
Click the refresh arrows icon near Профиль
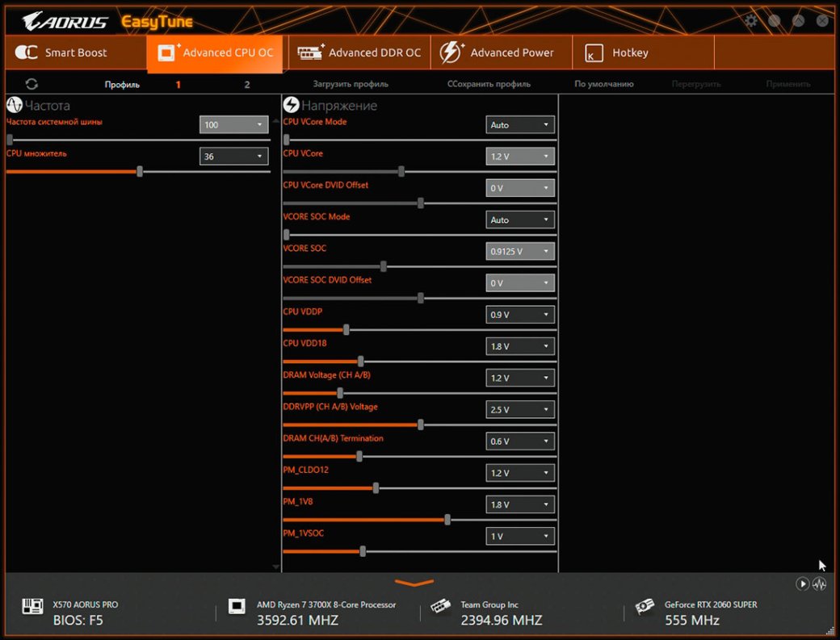pos(31,84)
